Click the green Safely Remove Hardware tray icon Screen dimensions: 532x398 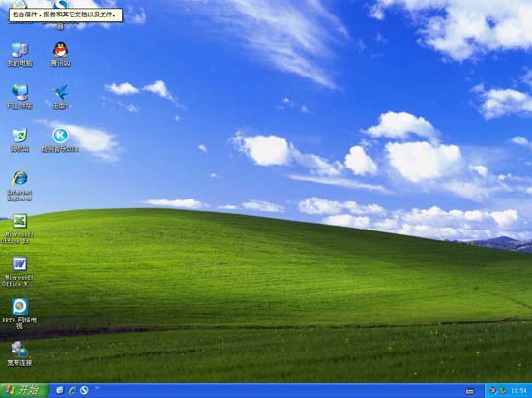503,391
